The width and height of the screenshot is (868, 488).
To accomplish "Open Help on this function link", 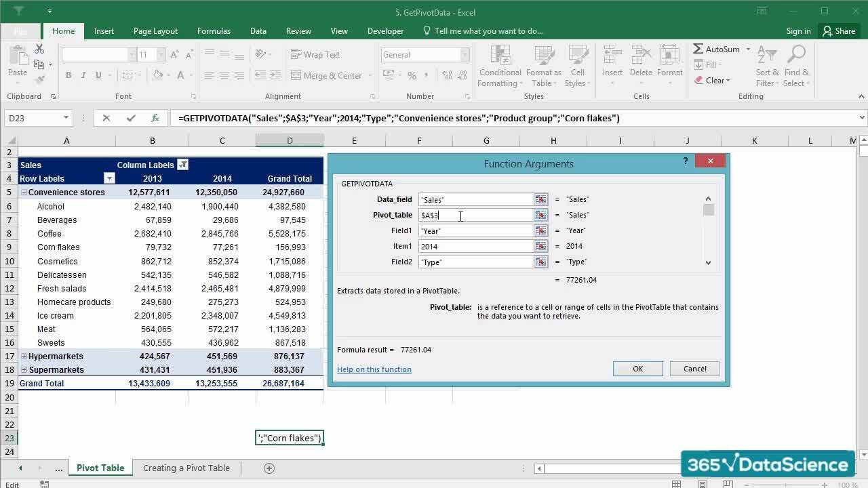I will [x=374, y=369].
